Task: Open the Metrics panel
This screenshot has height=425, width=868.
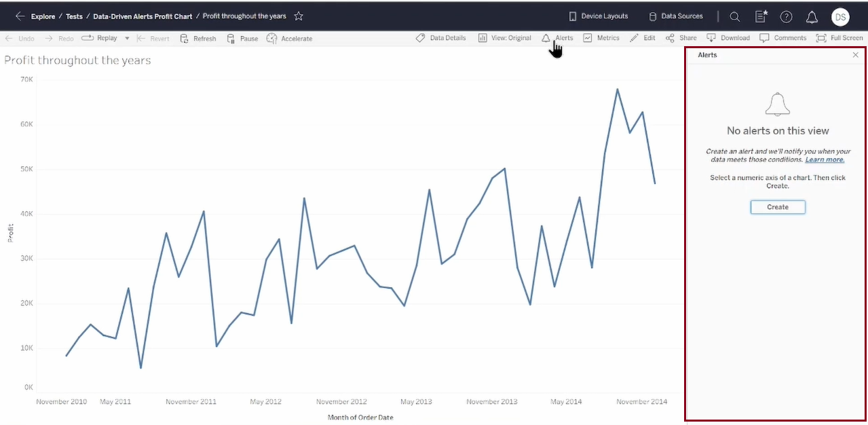Action: (601, 38)
